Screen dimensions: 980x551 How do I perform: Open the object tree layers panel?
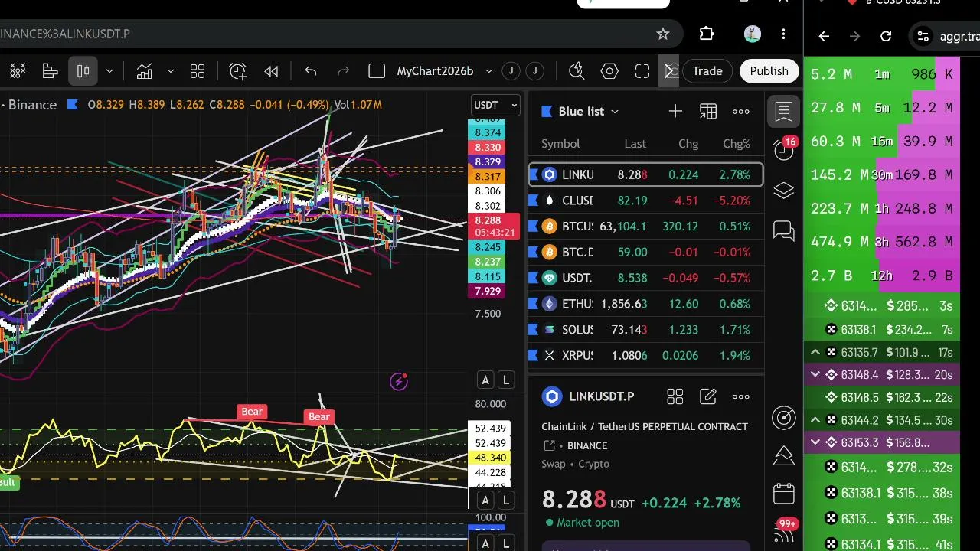click(x=784, y=191)
